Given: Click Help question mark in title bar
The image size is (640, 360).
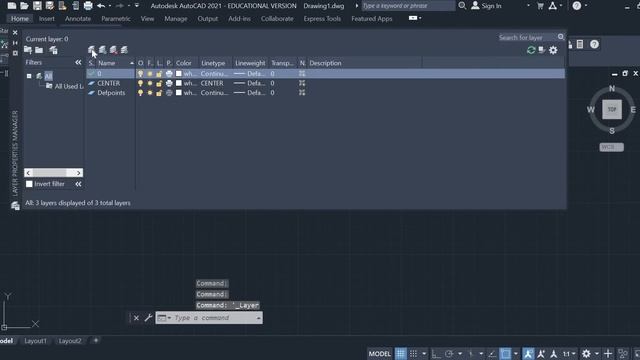Looking at the screenshot, I should point(577,6).
